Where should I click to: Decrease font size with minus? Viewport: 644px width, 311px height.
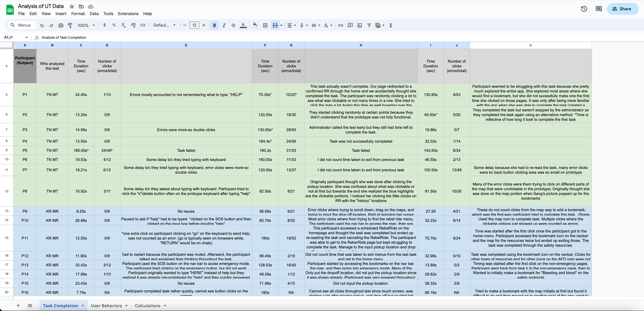(185, 25)
